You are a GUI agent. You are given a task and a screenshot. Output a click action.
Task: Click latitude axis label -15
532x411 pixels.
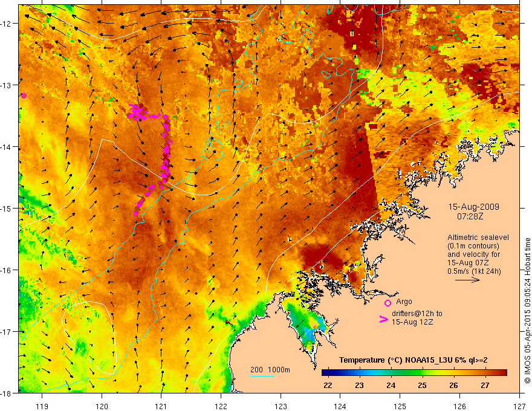pos(6,208)
